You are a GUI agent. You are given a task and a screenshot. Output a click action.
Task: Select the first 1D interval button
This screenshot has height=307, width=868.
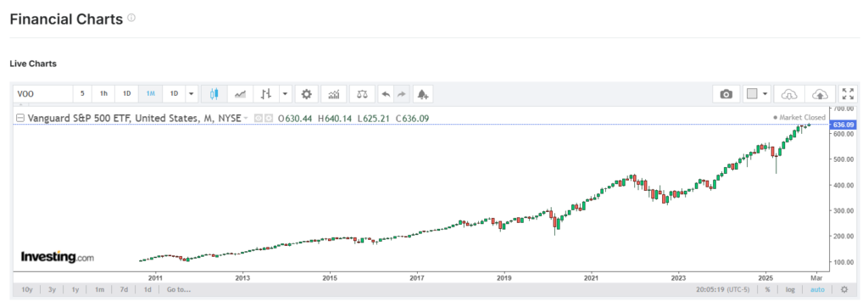coord(127,93)
